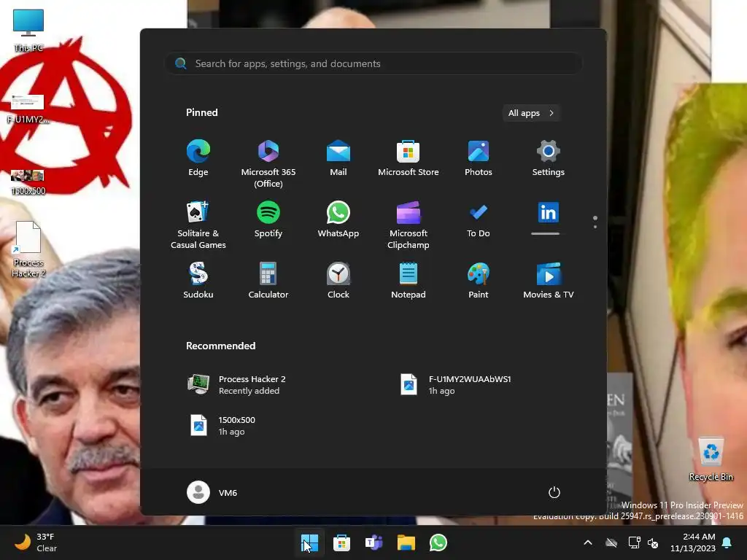Image resolution: width=747 pixels, height=560 pixels.
Task: Launch the To Do app
Action: (x=479, y=219)
